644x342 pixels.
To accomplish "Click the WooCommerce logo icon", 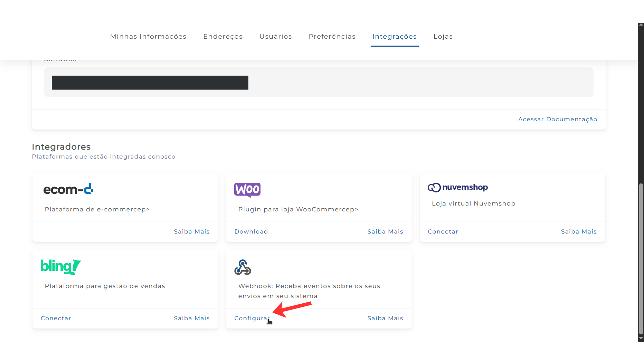I will (247, 190).
